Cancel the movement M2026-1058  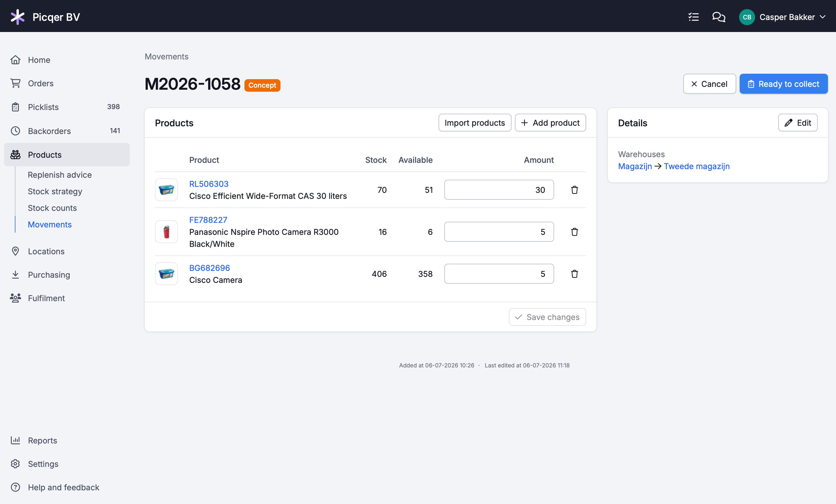coord(709,84)
